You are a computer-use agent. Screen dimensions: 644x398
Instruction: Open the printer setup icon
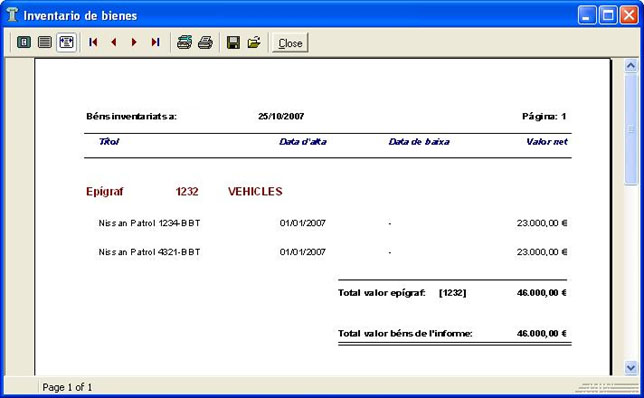click(184, 42)
